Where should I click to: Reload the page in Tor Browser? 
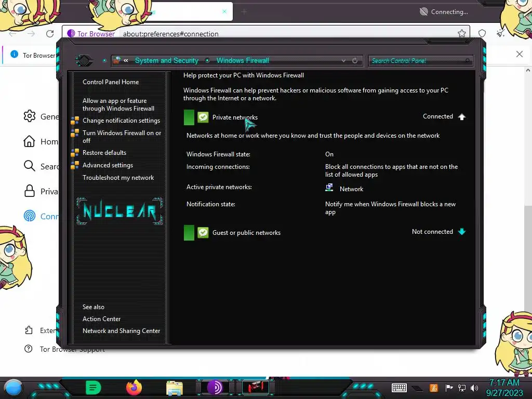pyautogui.click(x=50, y=34)
